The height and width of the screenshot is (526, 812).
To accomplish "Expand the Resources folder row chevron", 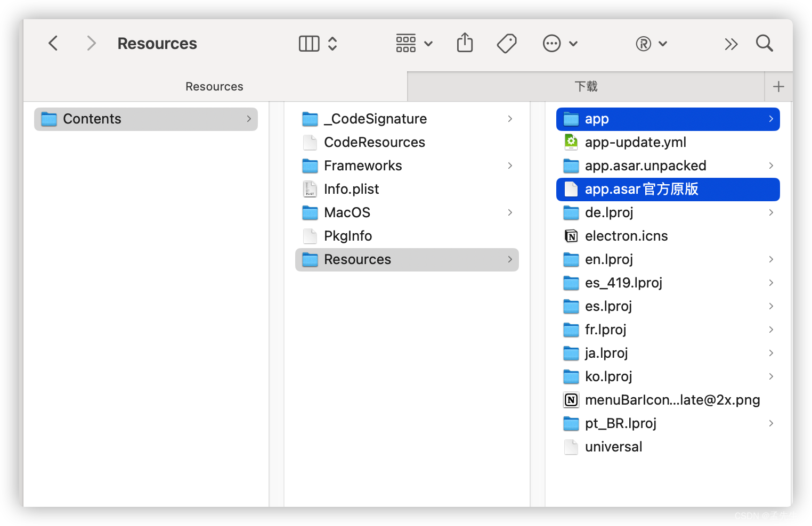I will point(510,259).
